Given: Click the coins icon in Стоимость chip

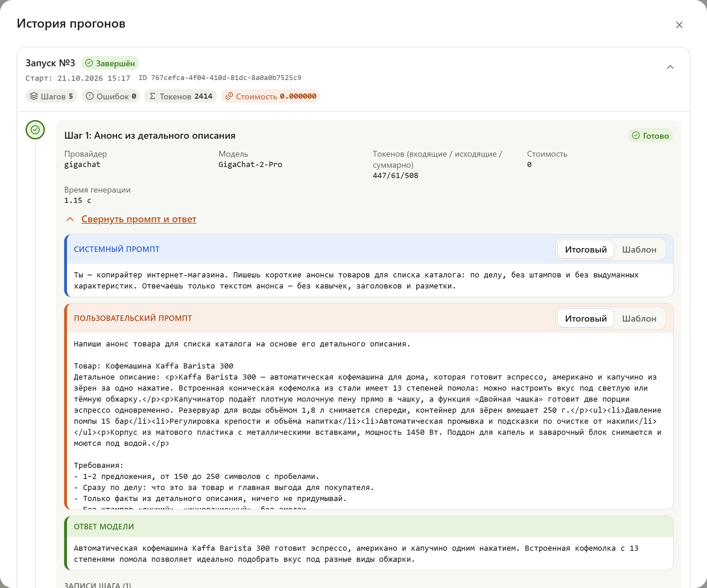Looking at the screenshot, I should coord(229,96).
